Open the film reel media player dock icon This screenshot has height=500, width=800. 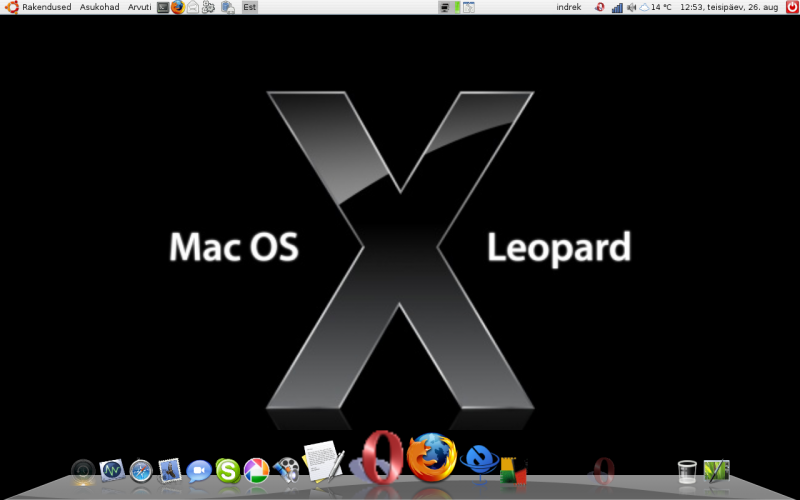pyautogui.click(x=287, y=470)
